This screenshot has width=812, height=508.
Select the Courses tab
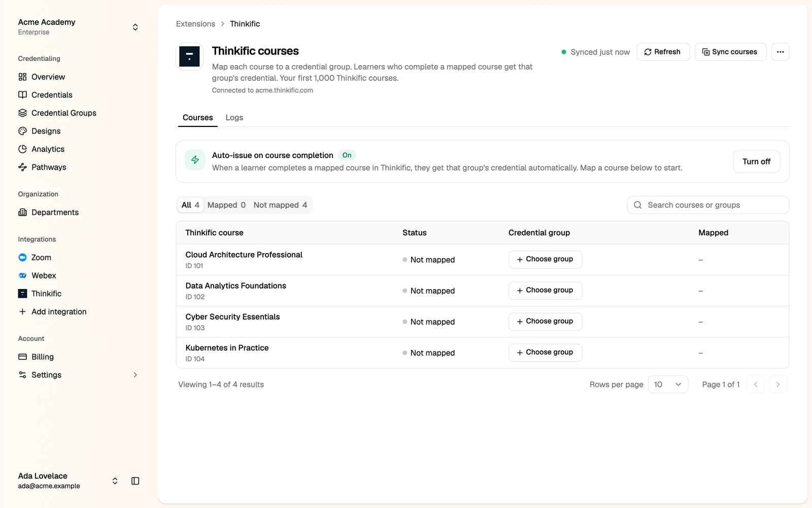(x=198, y=117)
